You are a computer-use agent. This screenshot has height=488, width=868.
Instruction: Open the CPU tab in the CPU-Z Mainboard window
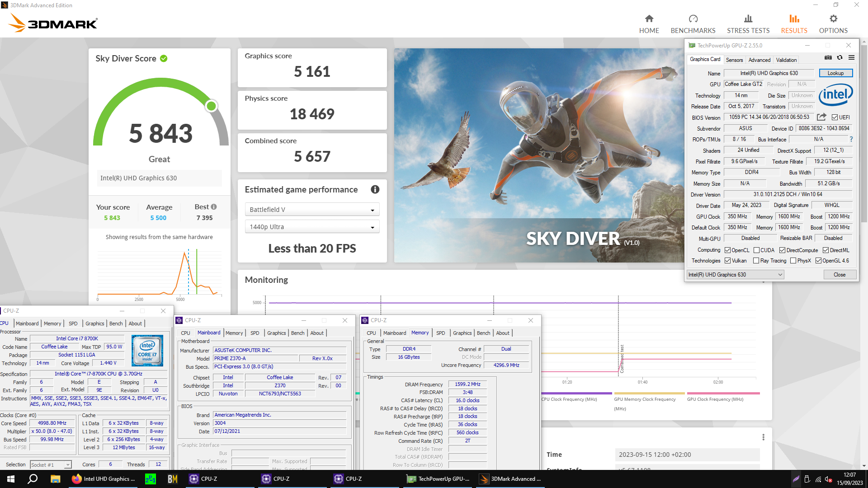pyautogui.click(x=185, y=333)
